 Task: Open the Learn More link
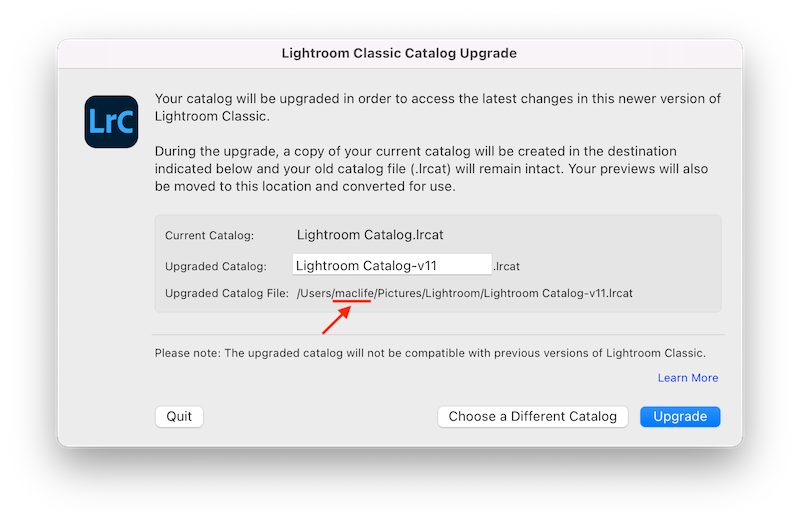(688, 378)
